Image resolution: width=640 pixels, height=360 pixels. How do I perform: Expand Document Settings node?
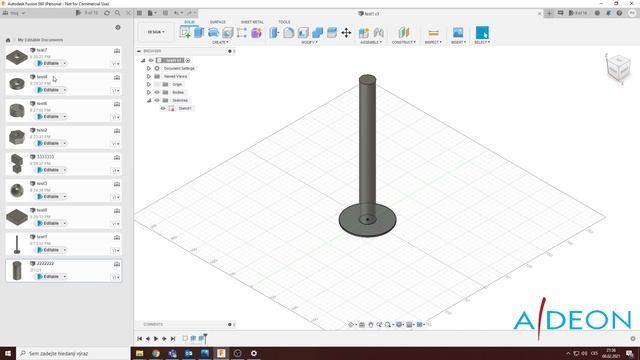149,69
